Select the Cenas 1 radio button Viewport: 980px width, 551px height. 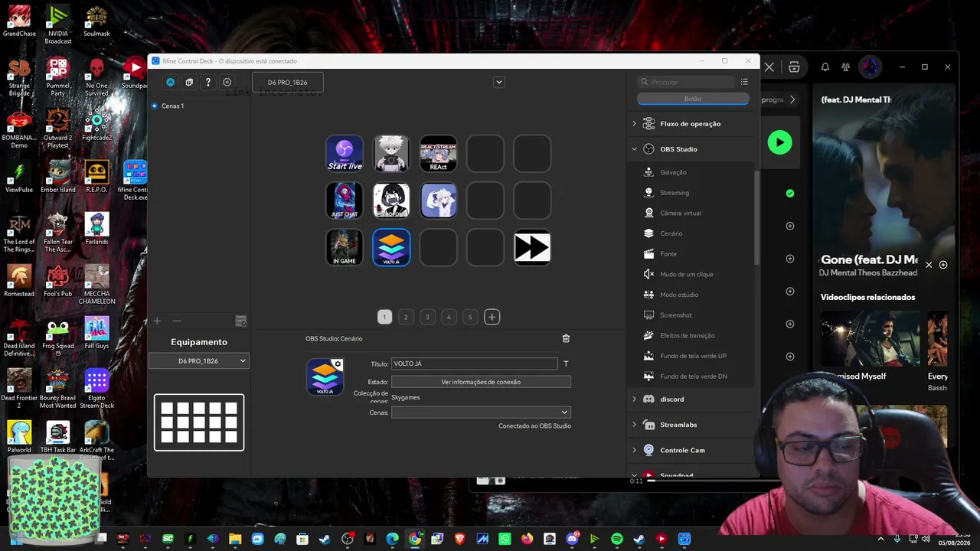coord(155,106)
